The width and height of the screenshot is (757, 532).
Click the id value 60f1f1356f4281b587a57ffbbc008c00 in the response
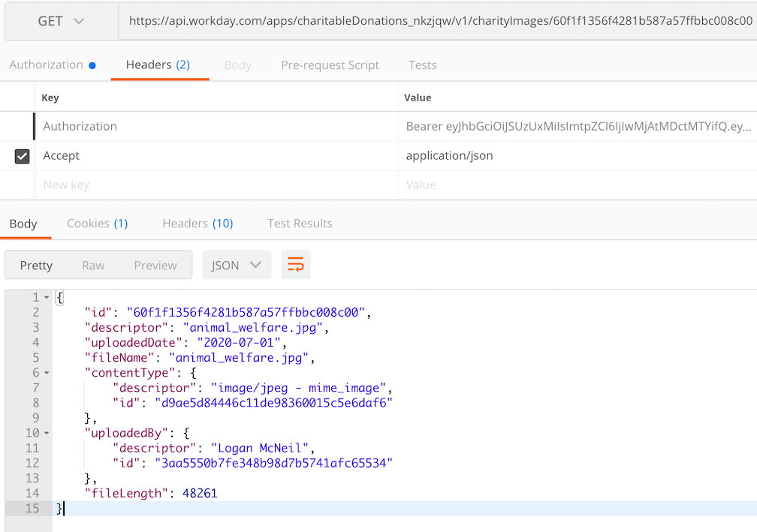246,313
